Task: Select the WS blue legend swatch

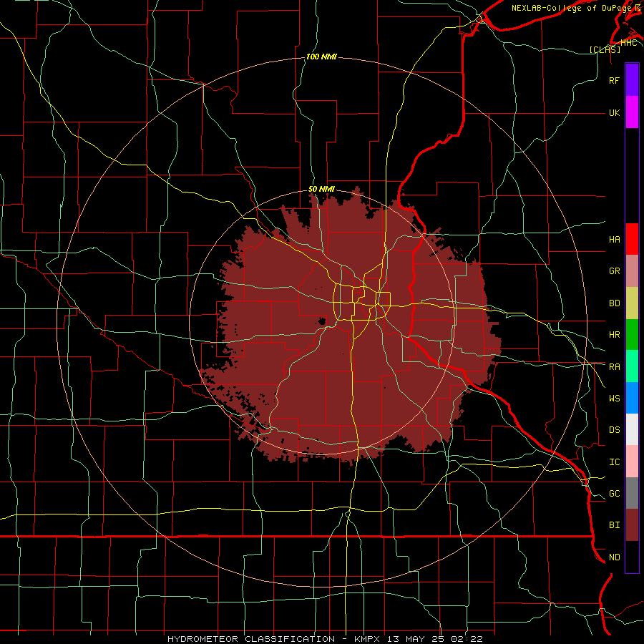Action: tap(632, 398)
